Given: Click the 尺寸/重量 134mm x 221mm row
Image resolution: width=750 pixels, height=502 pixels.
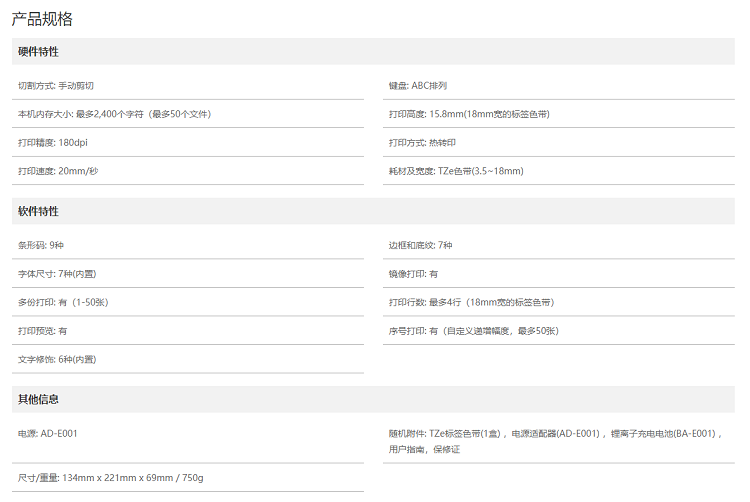Looking at the screenshot, I should pyautogui.click(x=188, y=478).
